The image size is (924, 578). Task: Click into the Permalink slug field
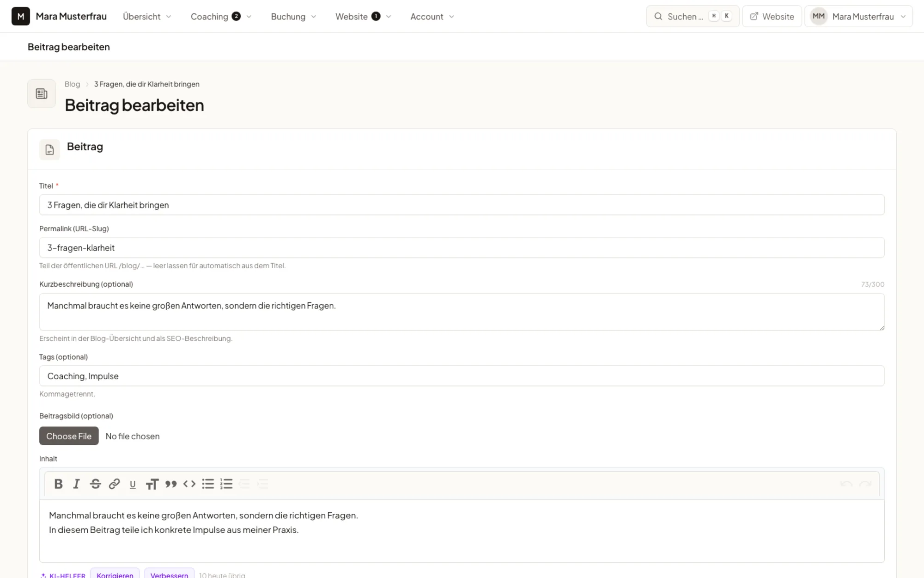(462, 248)
